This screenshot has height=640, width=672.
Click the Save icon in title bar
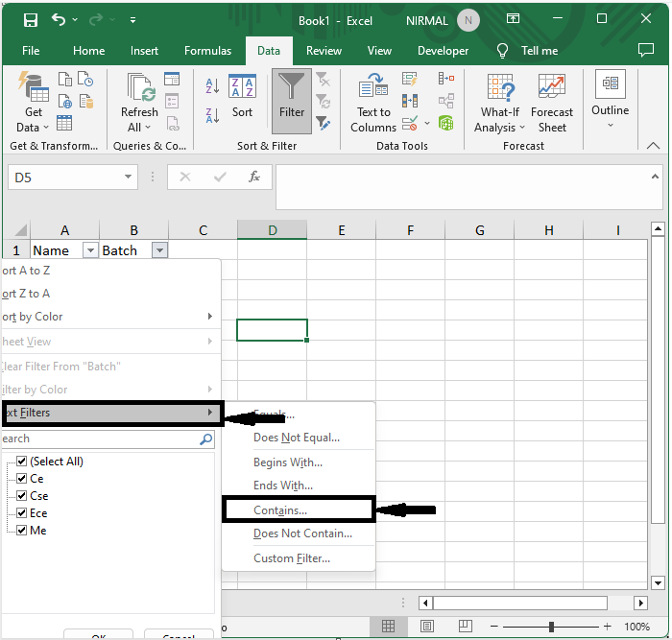[31, 20]
